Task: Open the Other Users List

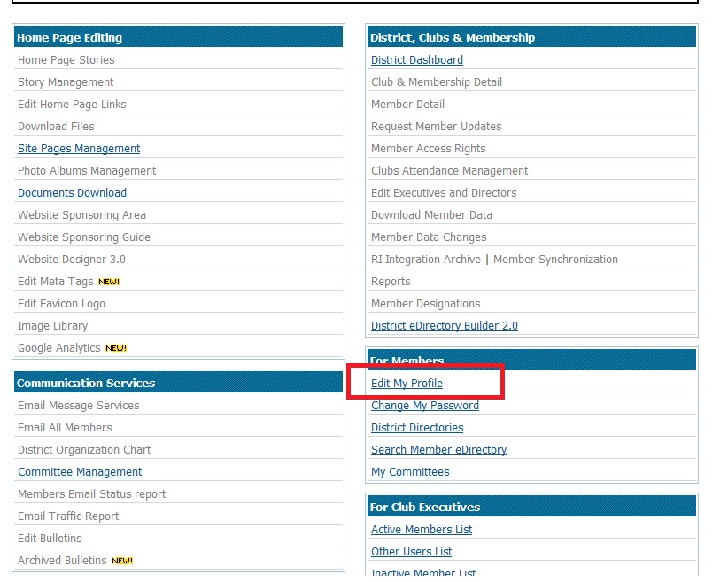Action: 411,552
